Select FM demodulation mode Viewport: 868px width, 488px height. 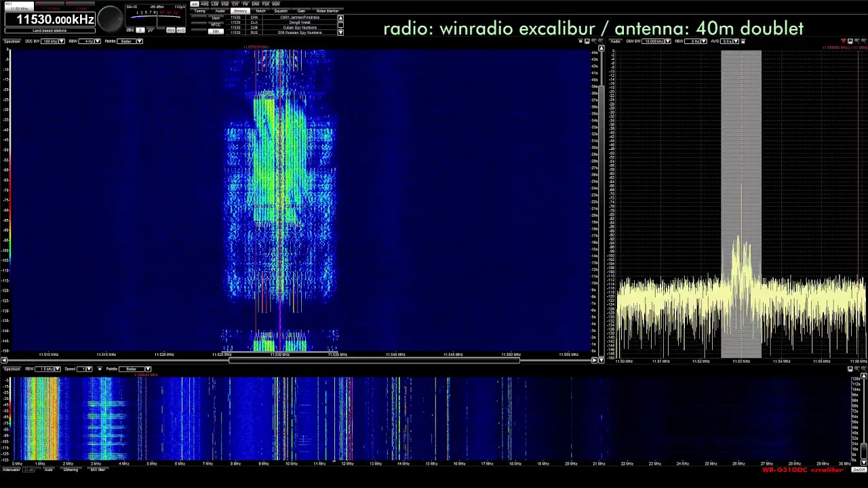click(245, 3)
